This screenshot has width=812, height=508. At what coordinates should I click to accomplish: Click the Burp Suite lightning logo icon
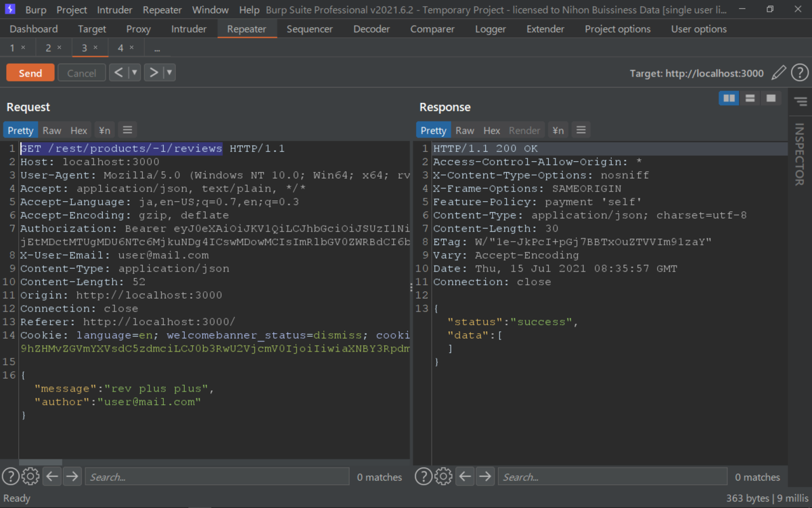click(x=10, y=9)
